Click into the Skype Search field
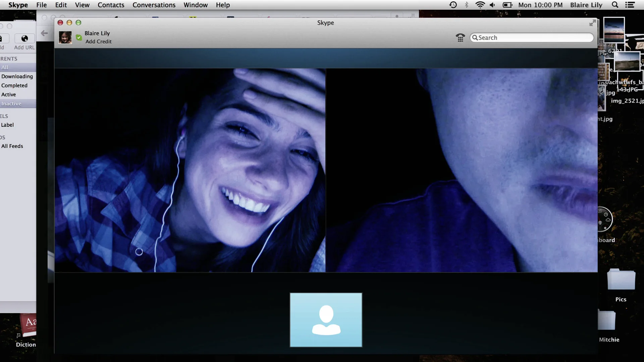The image size is (644, 362). pyautogui.click(x=532, y=38)
